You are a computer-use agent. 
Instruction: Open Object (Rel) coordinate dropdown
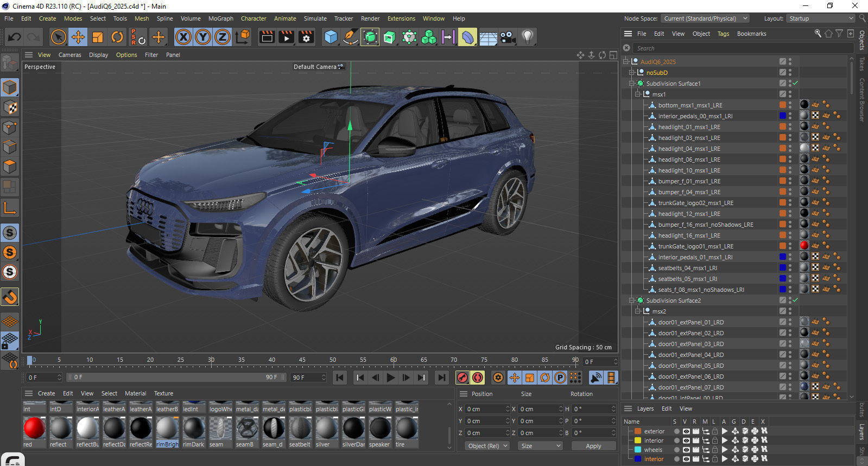(x=487, y=446)
